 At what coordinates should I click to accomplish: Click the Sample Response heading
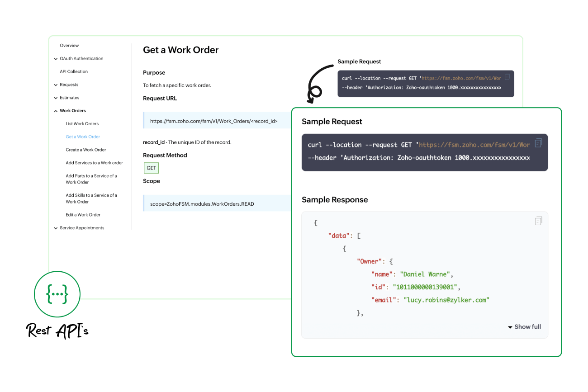coord(335,200)
